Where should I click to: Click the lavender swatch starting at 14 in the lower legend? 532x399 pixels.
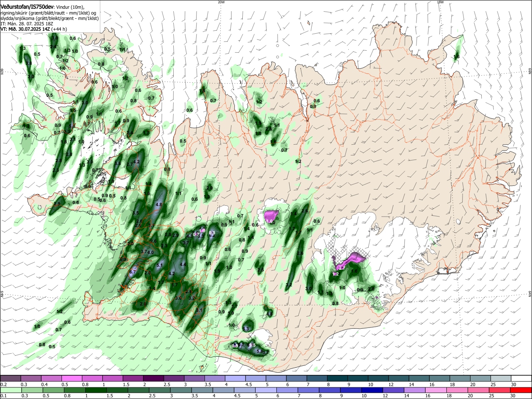tap(415, 390)
